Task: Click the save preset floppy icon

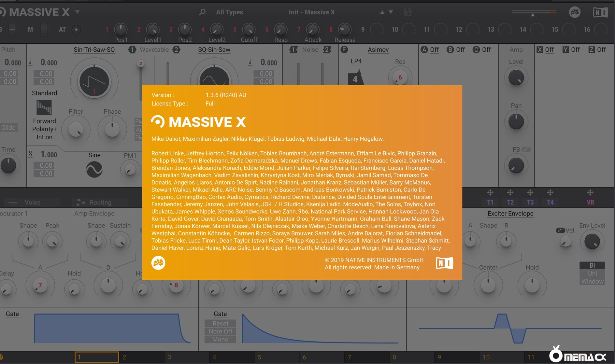Action: coord(408,12)
